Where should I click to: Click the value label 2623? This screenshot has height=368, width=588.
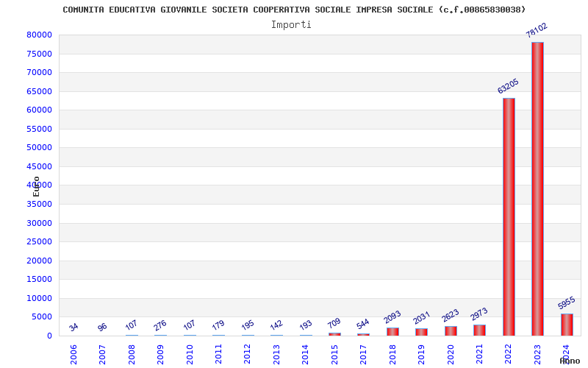[x=450, y=316]
